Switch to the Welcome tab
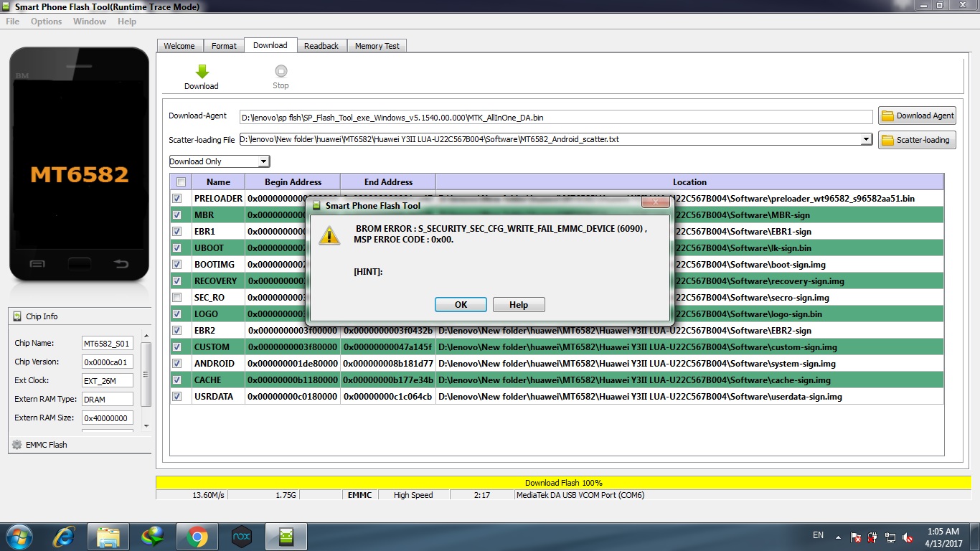Viewport: 980px width, 551px height. pos(179,46)
